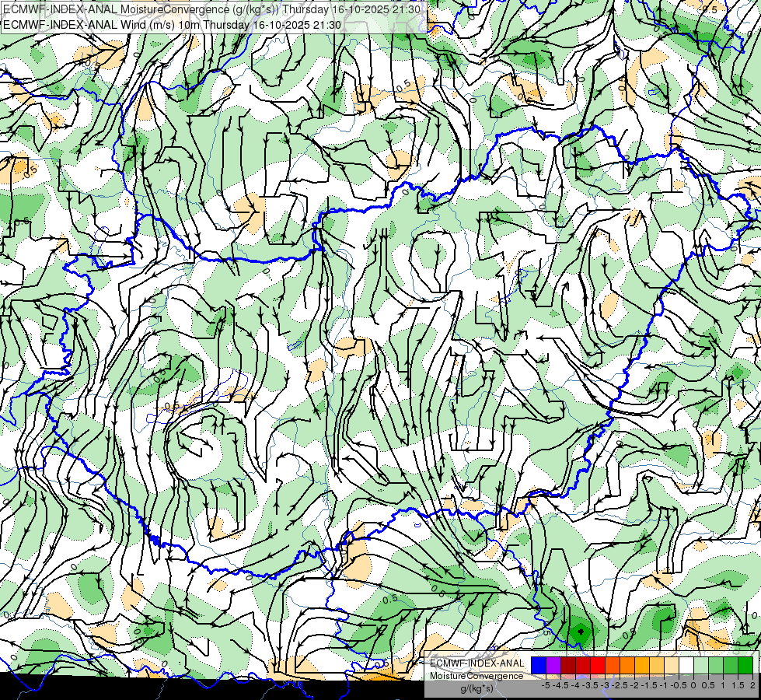The width and height of the screenshot is (761, 700).
Task: Select the -3 scale value
Action: tap(605, 685)
